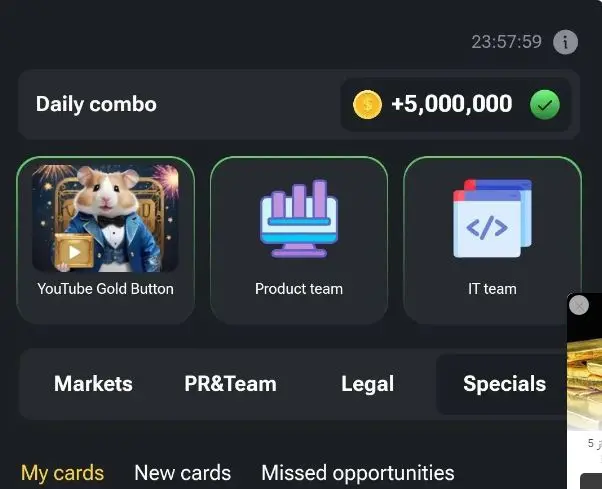
Task: Click the hamster YouTube Gold Button image
Action: click(105, 218)
